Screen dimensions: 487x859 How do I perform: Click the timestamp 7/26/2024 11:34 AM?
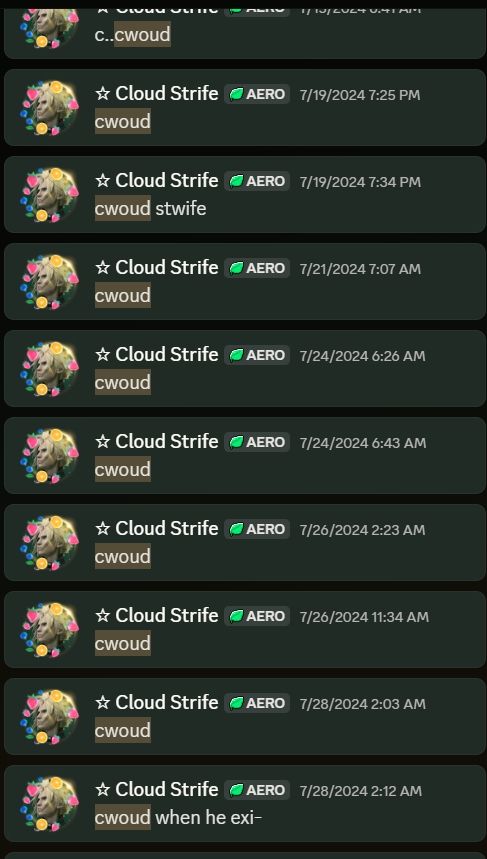364,617
